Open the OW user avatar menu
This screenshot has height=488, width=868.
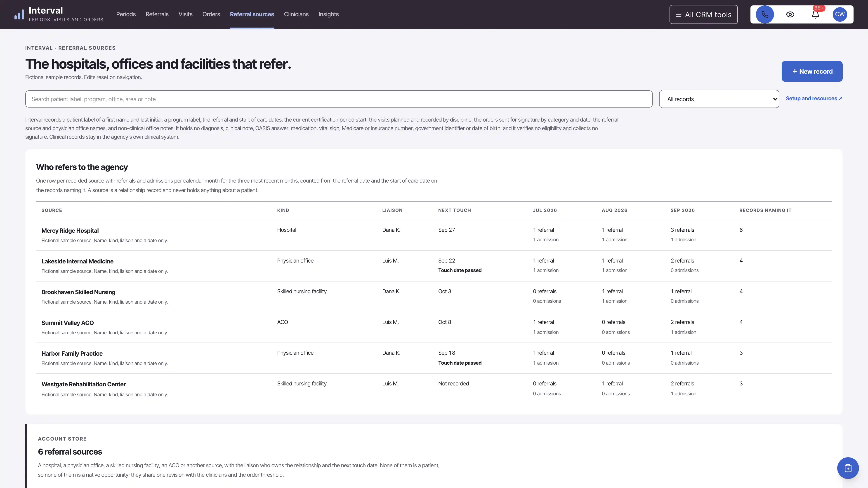click(840, 14)
